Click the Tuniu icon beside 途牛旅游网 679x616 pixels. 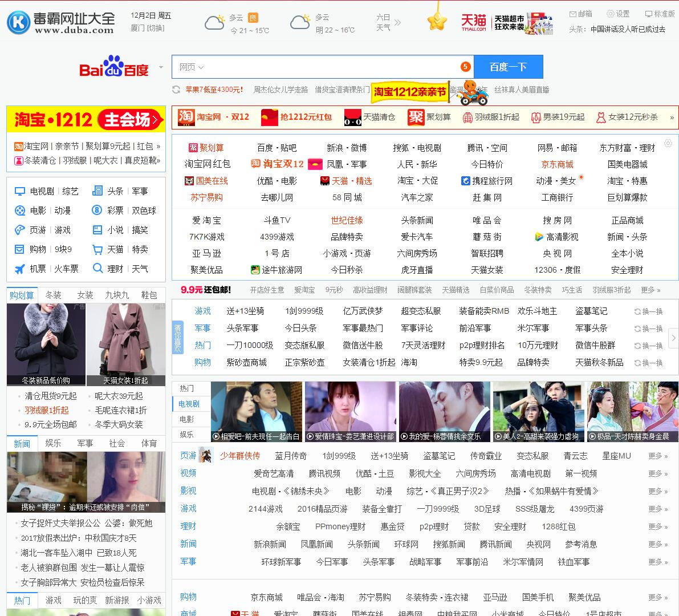pos(255,270)
